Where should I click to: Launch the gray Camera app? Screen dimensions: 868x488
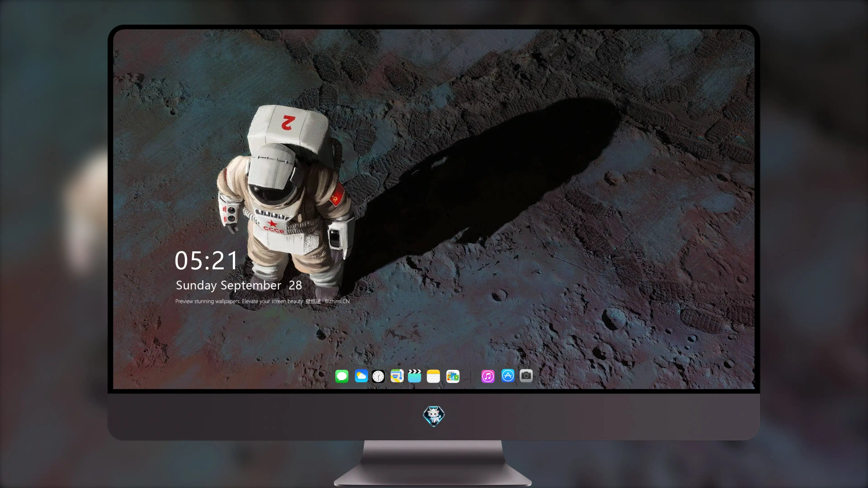tap(526, 375)
